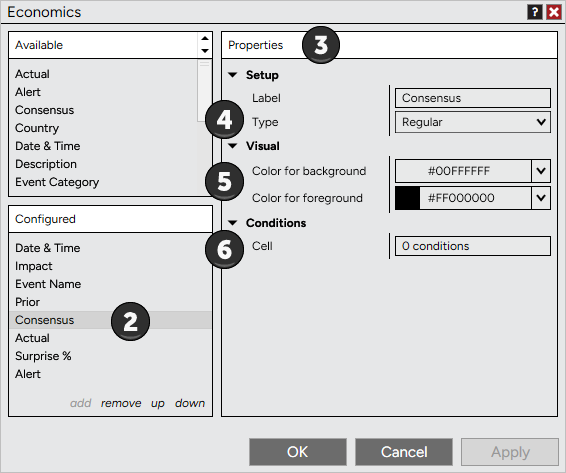Click the Cancel button
The width and height of the screenshot is (566, 473).
point(404,452)
